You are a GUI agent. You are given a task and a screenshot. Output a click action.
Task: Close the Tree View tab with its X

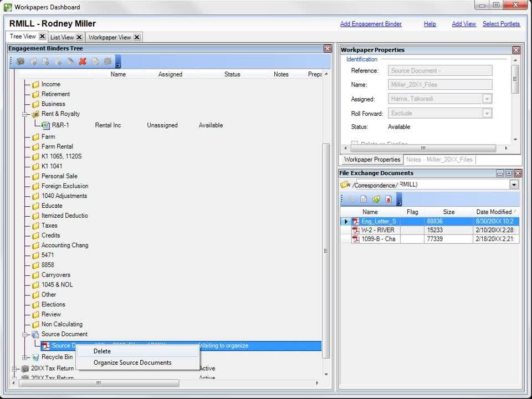tap(43, 37)
